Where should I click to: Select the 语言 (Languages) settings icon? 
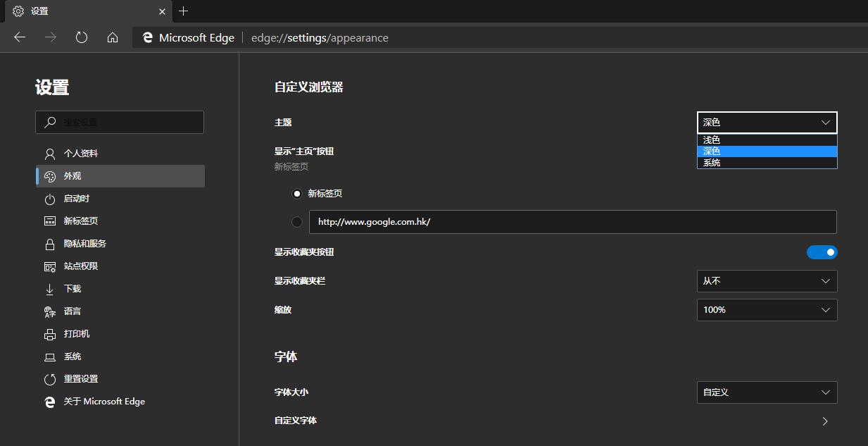49,311
